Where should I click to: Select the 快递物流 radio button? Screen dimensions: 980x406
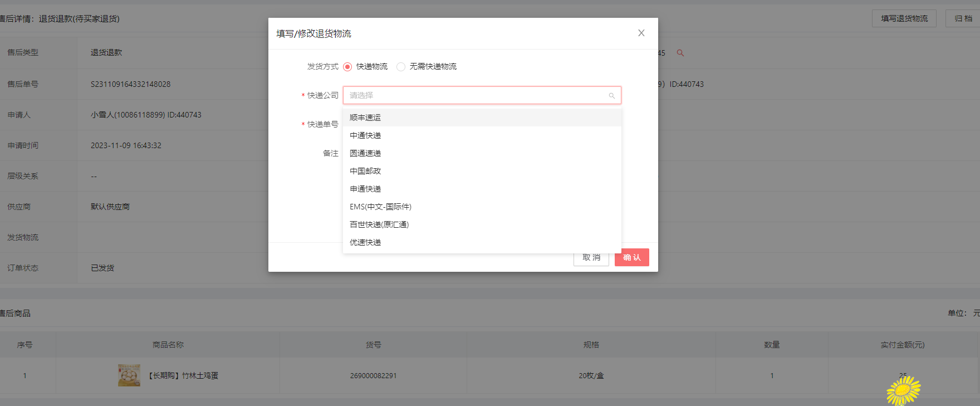pyautogui.click(x=347, y=67)
